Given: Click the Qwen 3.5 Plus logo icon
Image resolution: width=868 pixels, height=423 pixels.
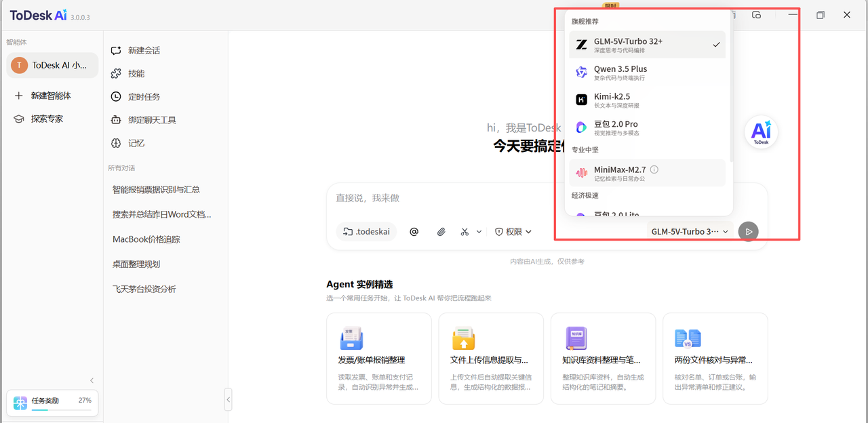Looking at the screenshot, I should [581, 73].
